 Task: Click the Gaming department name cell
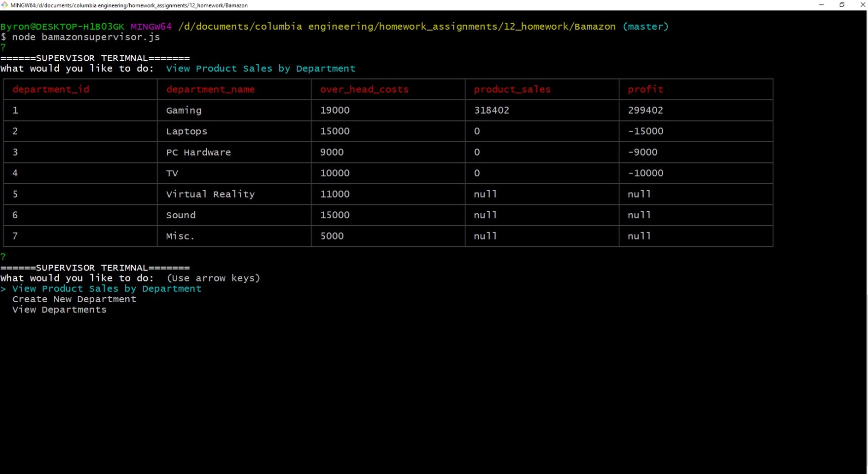coord(184,111)
